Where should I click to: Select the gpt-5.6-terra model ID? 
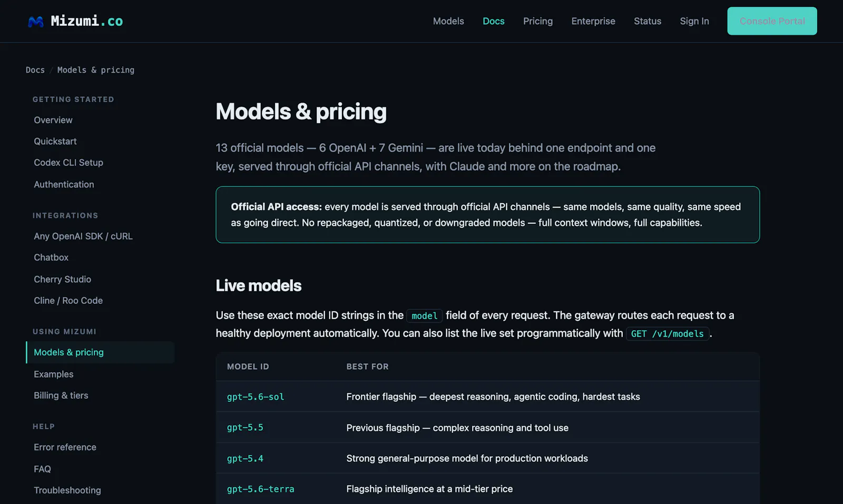260,489
